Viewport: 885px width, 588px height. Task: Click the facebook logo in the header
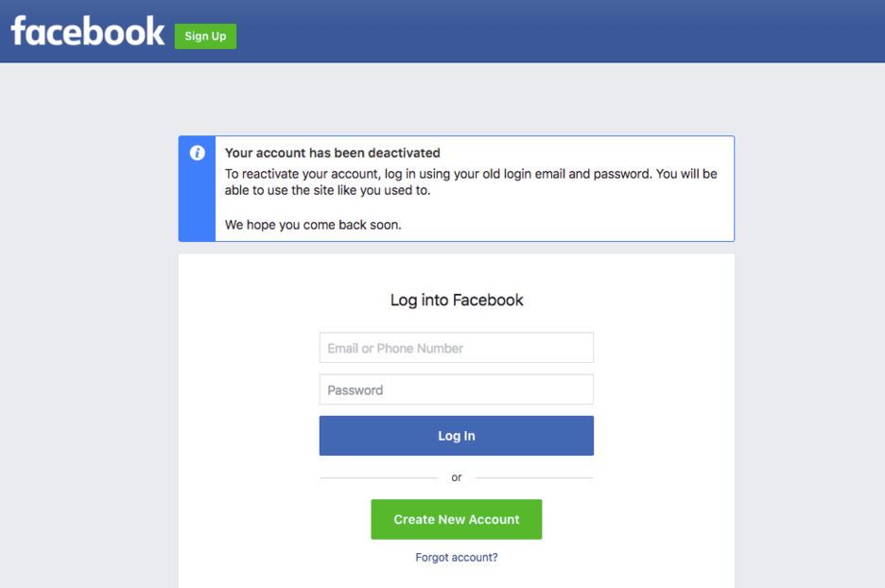88,31
